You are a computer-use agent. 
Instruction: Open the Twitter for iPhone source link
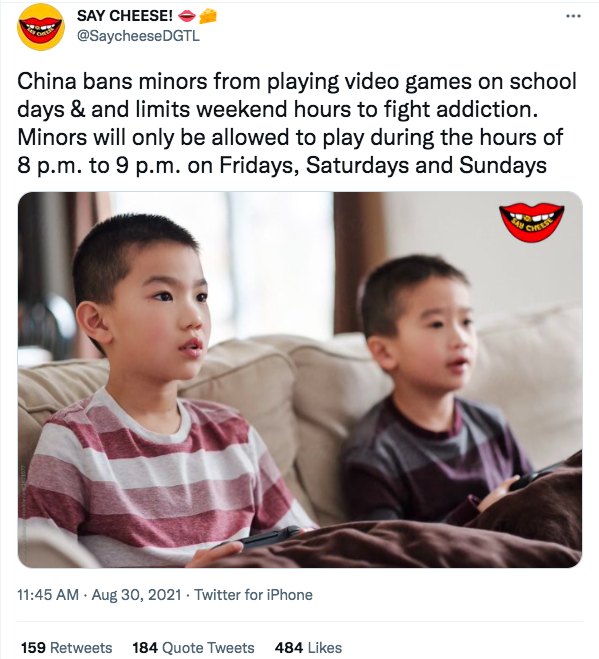coord(253,595)
